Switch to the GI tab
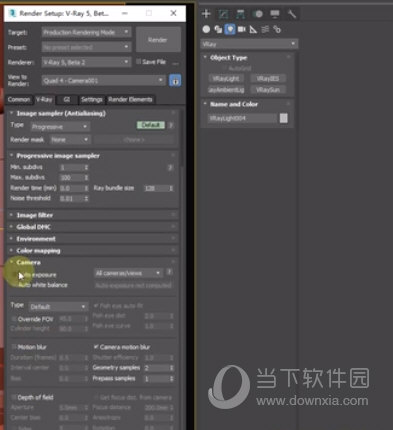Viewport: 393px width, 430px height. tap(66, 99)
